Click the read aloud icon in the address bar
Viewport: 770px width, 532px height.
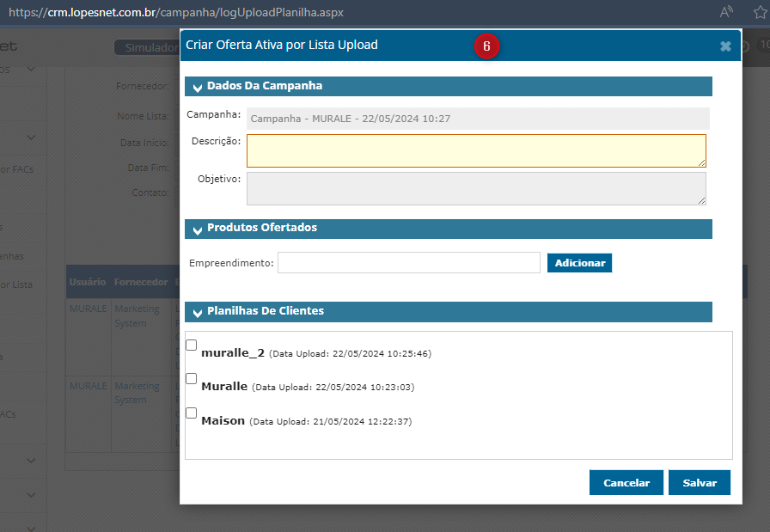tap(726, 12)
